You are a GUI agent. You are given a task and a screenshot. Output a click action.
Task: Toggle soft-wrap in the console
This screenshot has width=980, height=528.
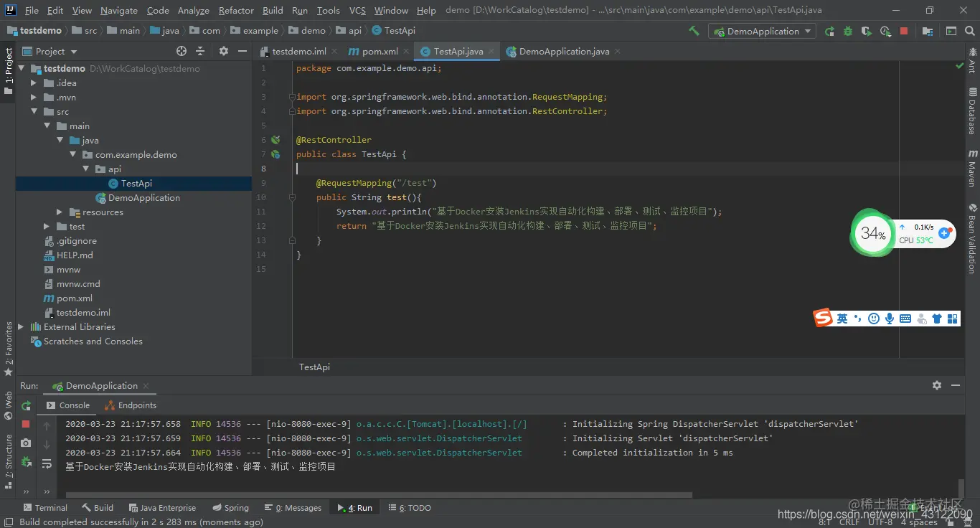[x=47, y=464]
